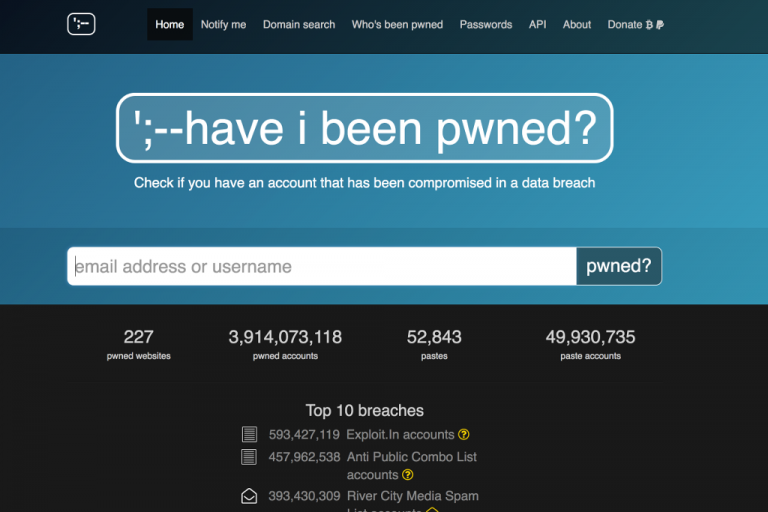The height and width of the screenshot is (512, 768).
Task: Open the Notify me page
Action: (x=223, y=24)
